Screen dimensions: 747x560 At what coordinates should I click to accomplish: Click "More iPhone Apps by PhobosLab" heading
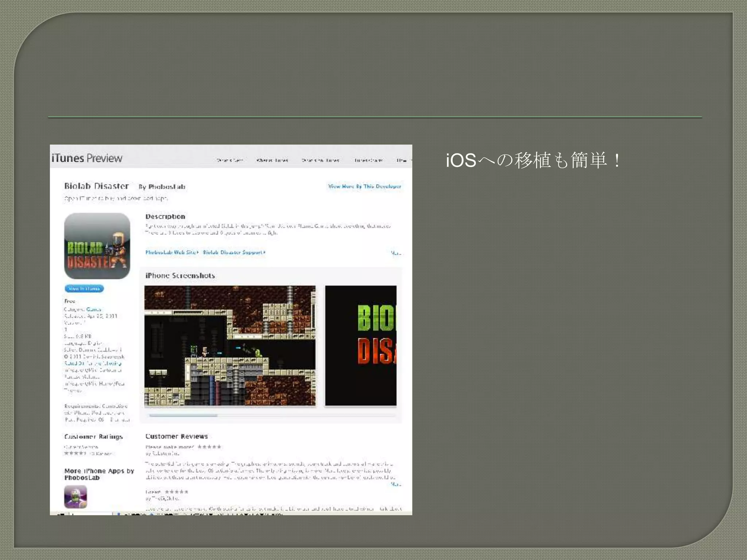pyautogui.click(x=99, y=474)
